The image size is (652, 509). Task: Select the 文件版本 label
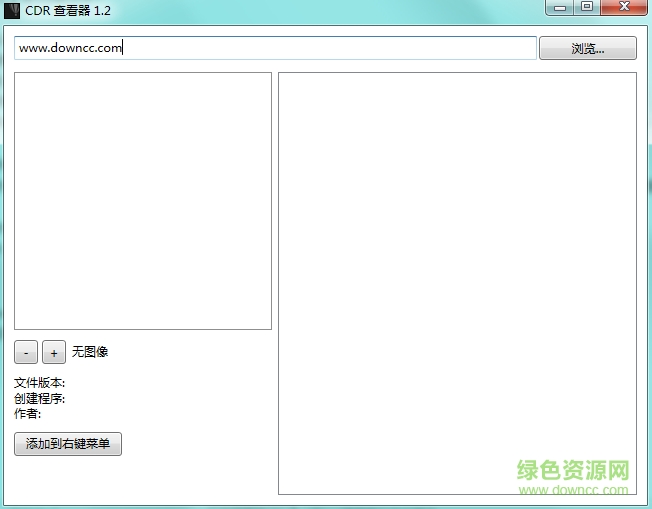coord(40,383)
